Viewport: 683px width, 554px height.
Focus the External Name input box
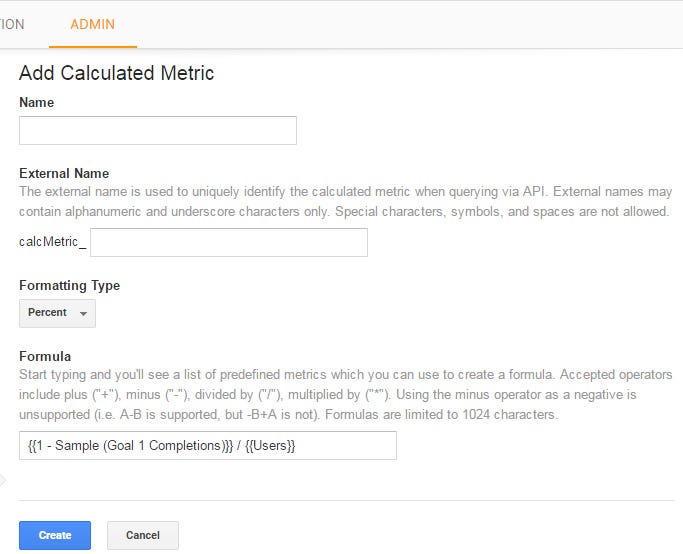pos(229,243)
